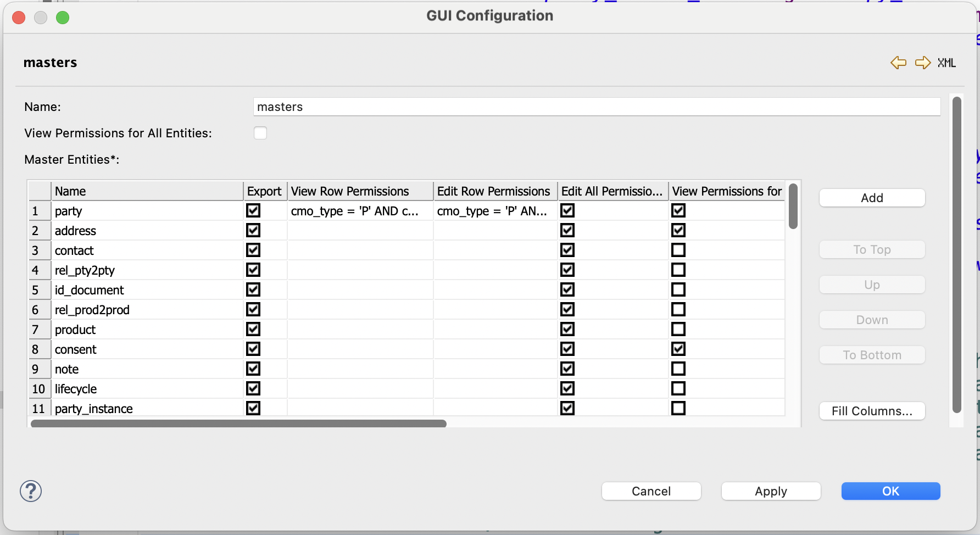Open help via question mark icon
The width and height of the screenshot is (980, 535).
click(x=31, y=491)
